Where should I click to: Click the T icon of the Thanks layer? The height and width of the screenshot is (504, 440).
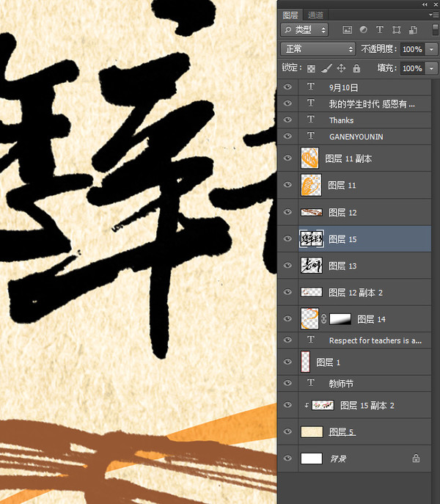(x=310, y=120)
